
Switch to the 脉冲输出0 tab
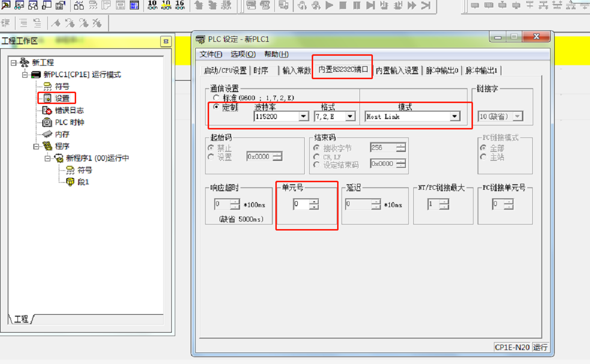(442, 70)
